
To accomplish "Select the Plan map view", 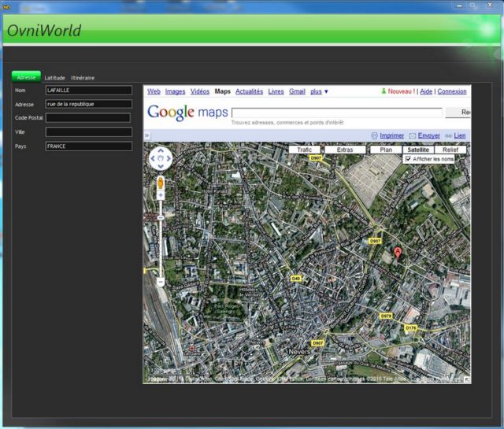I will [x=386, y=150].
